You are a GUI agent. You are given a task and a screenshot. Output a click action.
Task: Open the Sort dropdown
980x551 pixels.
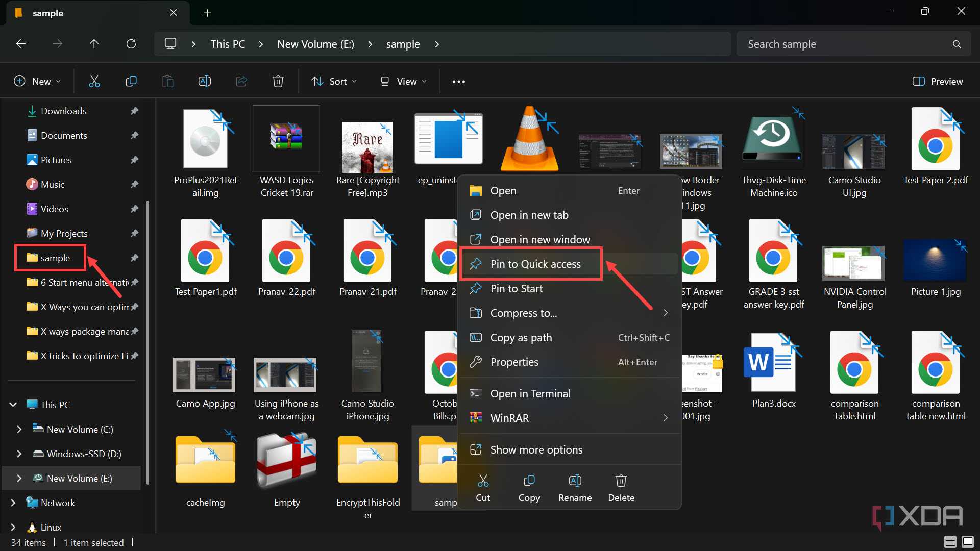click(334, 81)
